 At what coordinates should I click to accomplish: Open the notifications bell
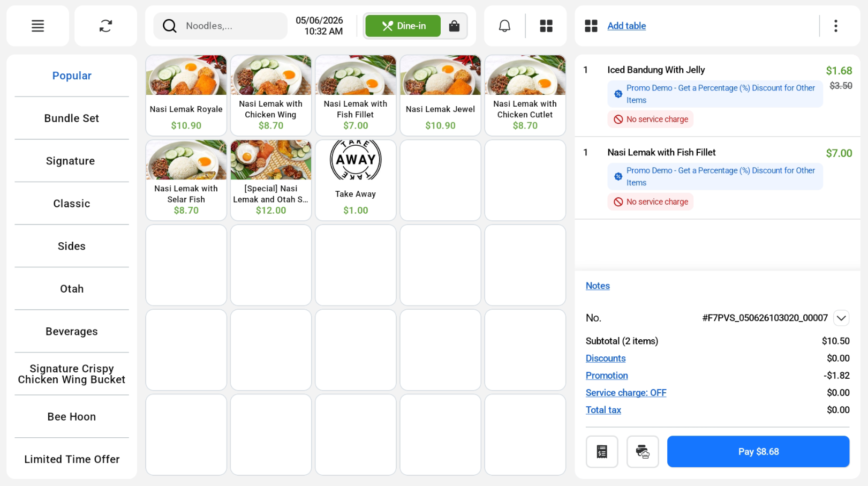click(x=504, y=26)
